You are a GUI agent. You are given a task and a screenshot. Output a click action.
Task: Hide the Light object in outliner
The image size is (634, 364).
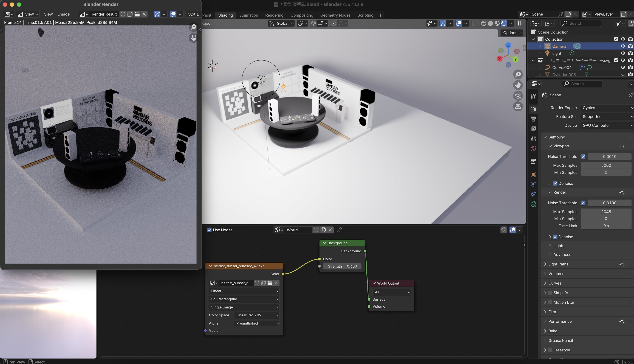[x=623, y=53]
